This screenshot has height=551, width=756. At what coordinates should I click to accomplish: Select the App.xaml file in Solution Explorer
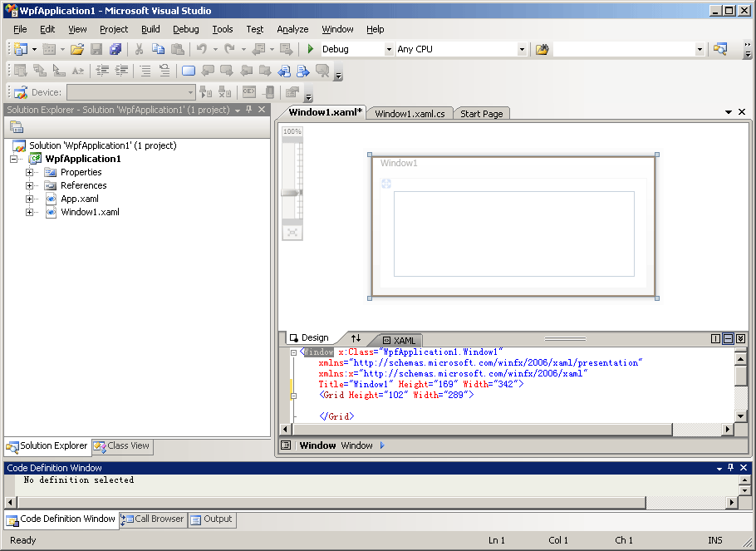(x=80, y=199)
